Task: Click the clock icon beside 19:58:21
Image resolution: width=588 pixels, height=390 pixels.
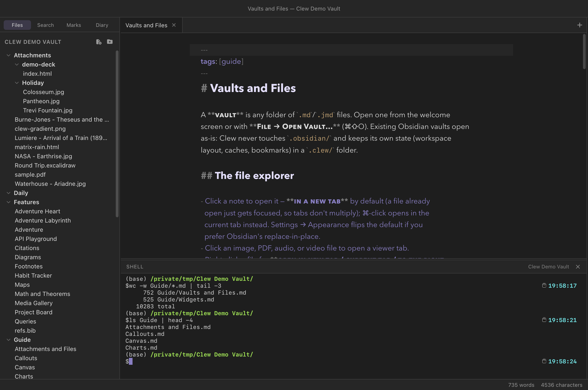Action: 544,320
